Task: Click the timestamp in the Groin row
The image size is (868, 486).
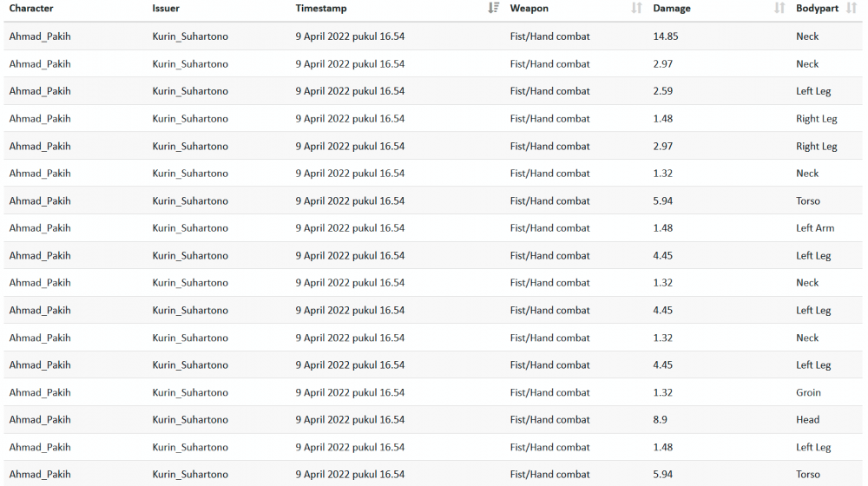Action: pos(350,392)
